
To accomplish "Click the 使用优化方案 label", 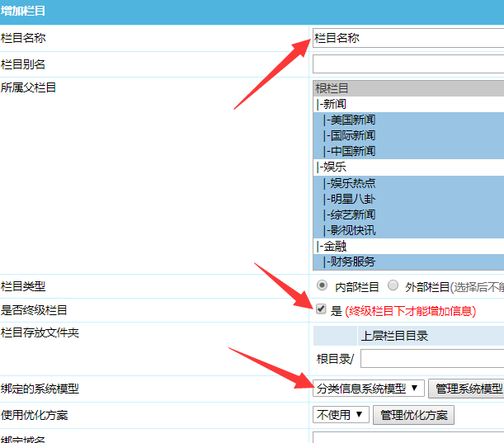I will 35,415.
